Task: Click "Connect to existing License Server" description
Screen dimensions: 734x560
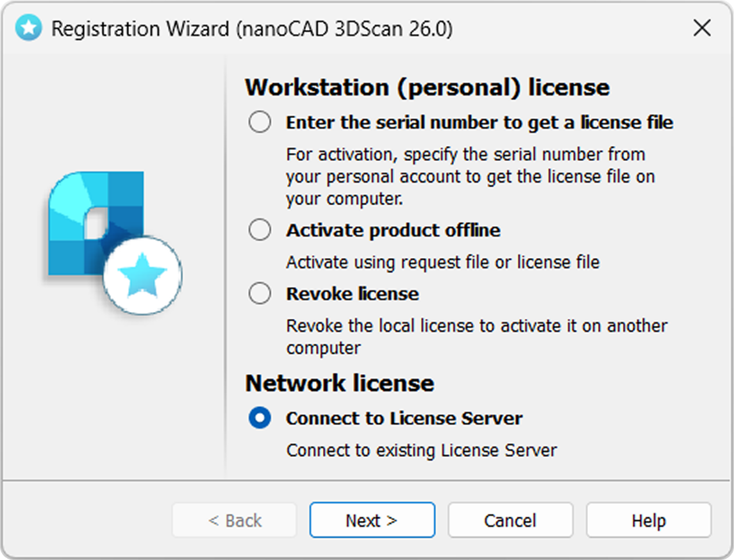Action: [422, 450]
